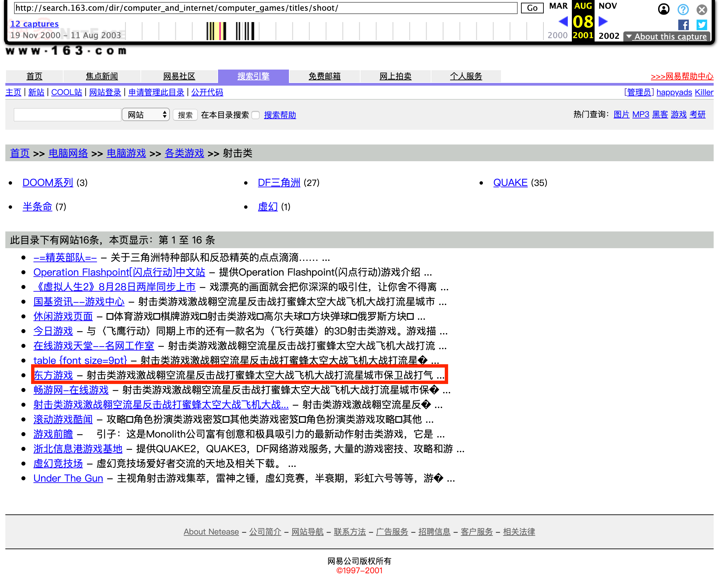Screen dimensions: 719x588
Task: Go to previous capture with left arrow
Action: coord(563,21)
